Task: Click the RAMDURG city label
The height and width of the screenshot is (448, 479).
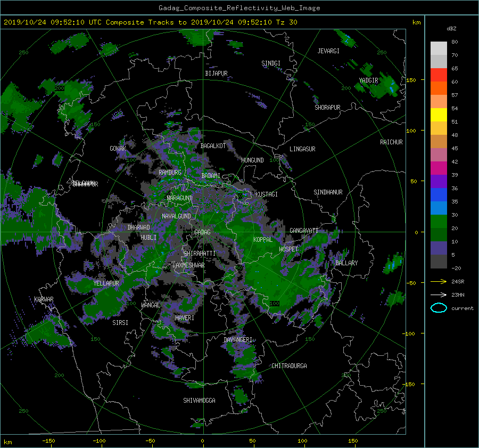Action: click(170, 173)
